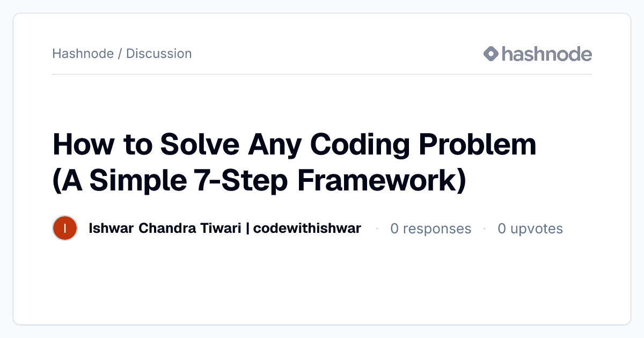Click the dot separator before '0 responses'
This screenshot has height=338, width=644.
pyautogui.click(x=377, y=229)
